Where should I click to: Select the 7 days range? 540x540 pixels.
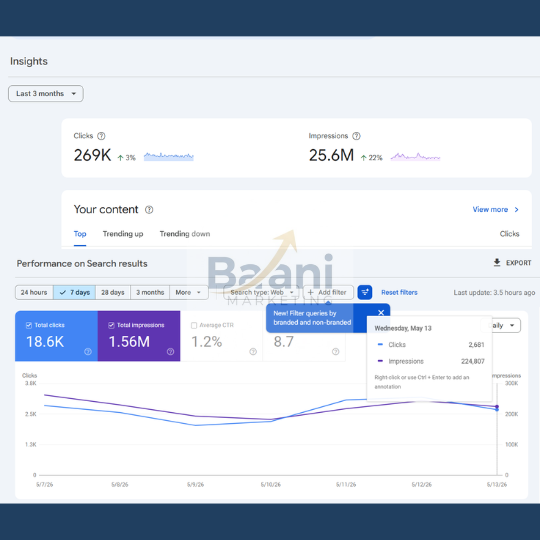(75, 292)
